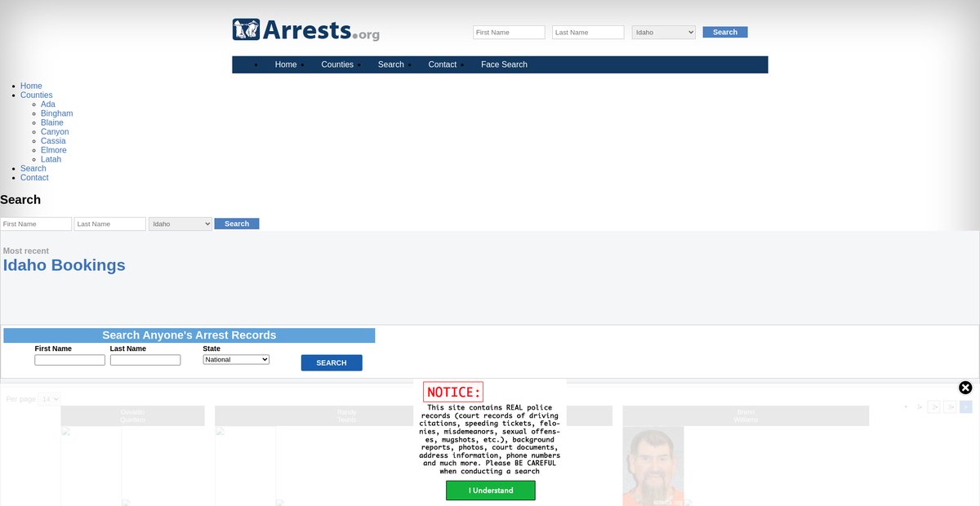The width and height of the screenshot is (980, 506).
Task: Open the Home menu in the navy bar
Action: (x=286, y=64)
